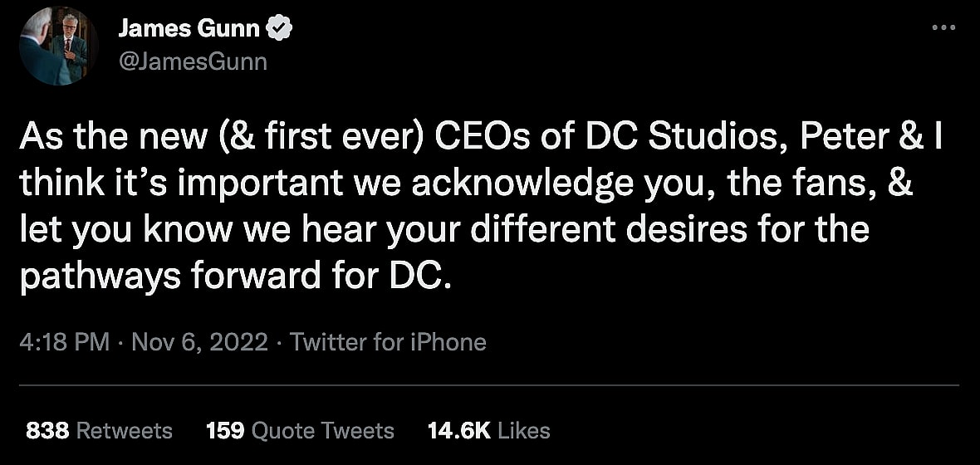Show the Quote Tweets list
The width and height of the screenshot is (980, 465).
(x=322, y=430)
